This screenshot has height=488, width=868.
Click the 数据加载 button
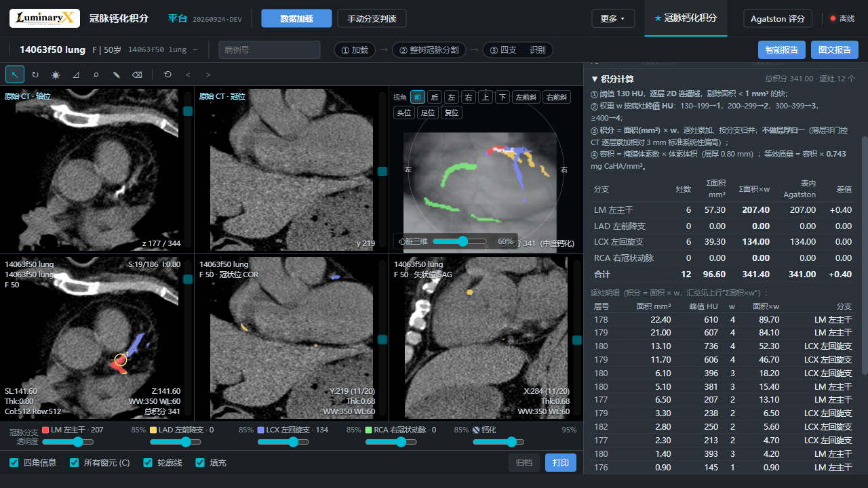pyautogui.click(x=296, y=18)
